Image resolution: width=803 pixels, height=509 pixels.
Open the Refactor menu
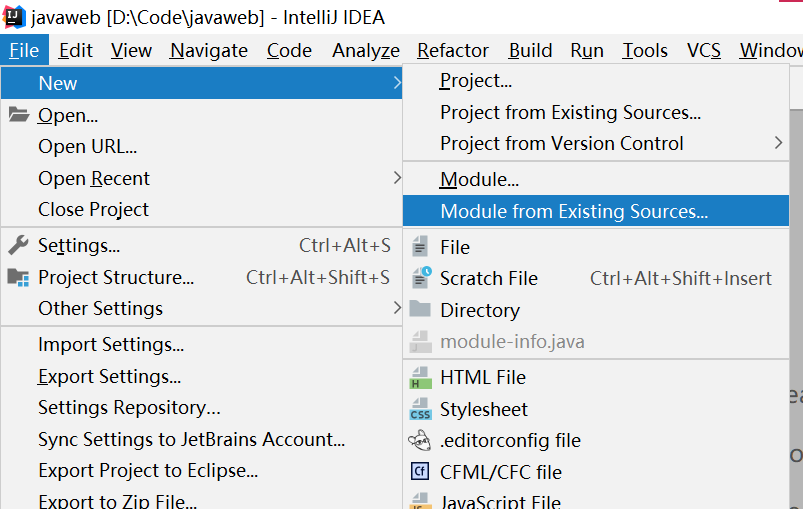click(453, 50)
